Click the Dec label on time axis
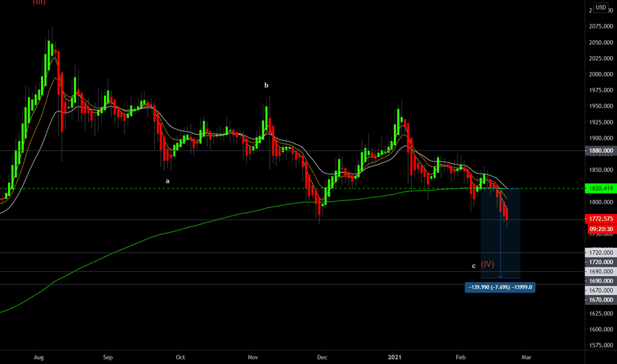 322,357
